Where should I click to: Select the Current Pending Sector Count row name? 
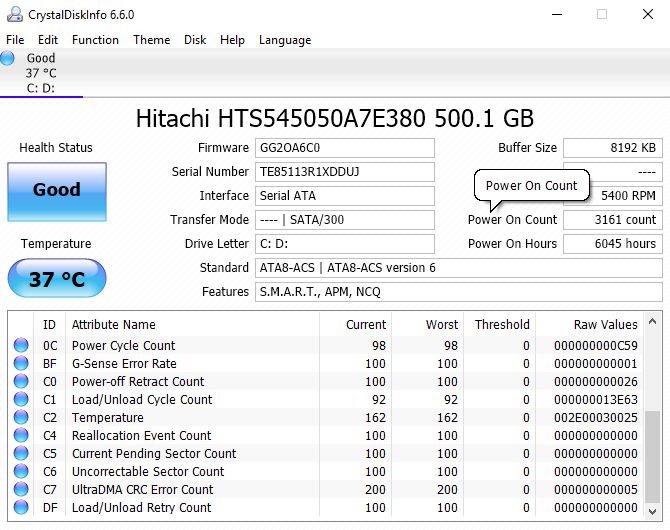[154, 453]
